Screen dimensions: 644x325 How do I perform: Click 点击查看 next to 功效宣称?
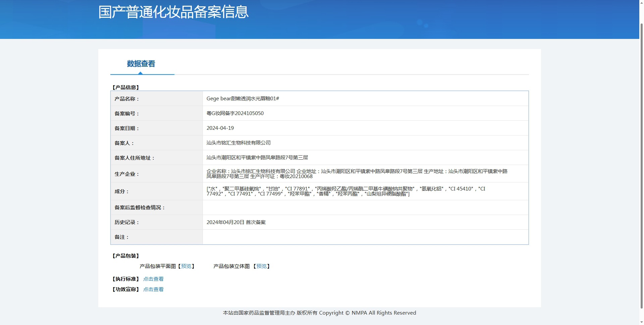153,289
